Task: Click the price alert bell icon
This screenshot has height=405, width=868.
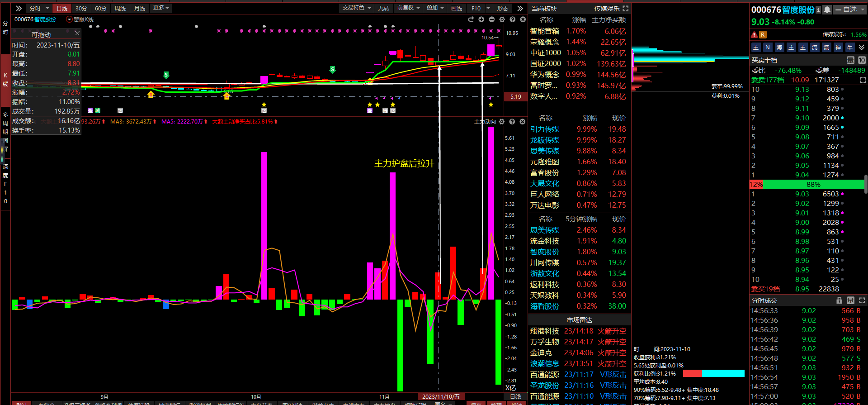Action: [x=827, y=10]
